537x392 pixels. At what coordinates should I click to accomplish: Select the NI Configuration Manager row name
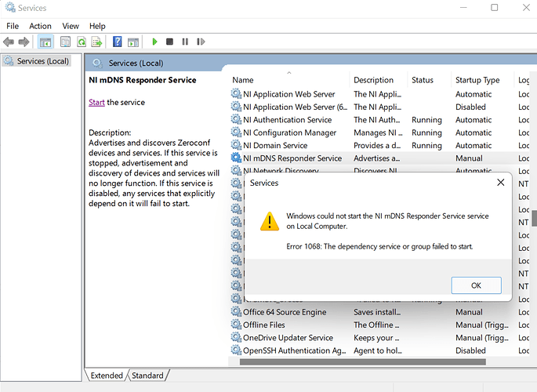[x=290, y=132]
